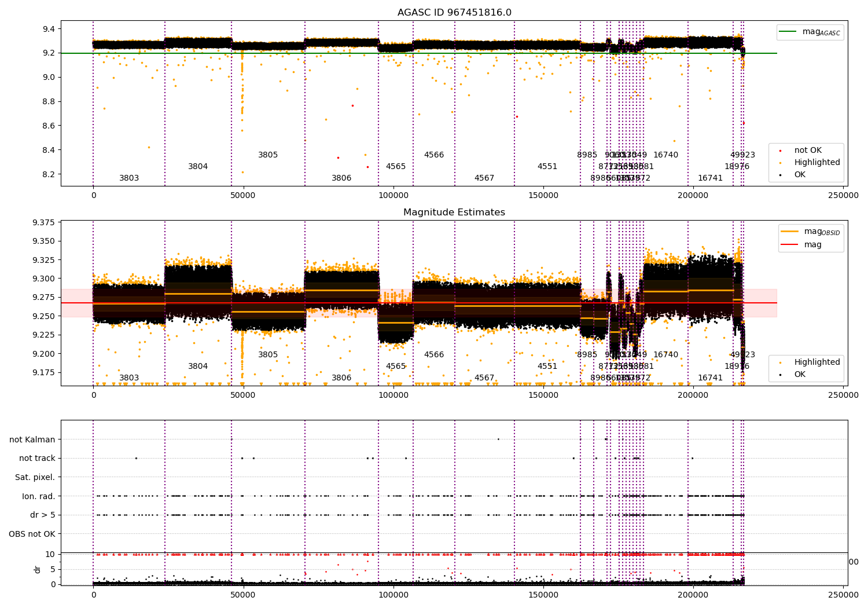Click OBSID label 16741 in top panel
The width and height of the screenshot is (868, 608).
710,178
